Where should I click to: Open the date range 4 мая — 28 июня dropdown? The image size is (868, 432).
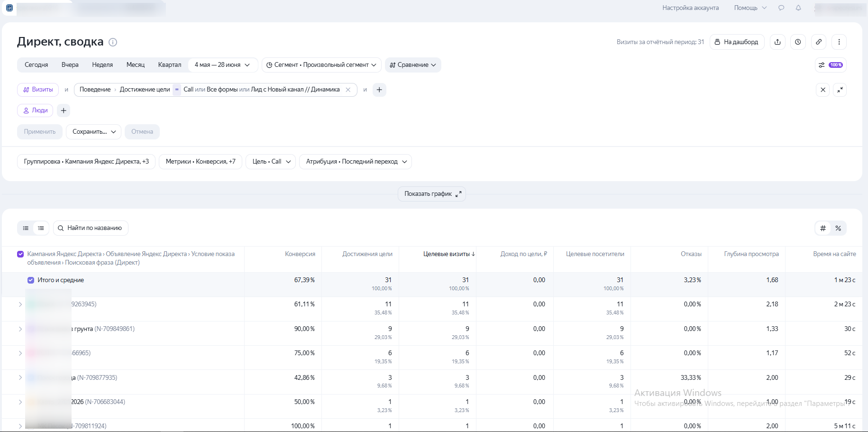(x=222, y=65)
